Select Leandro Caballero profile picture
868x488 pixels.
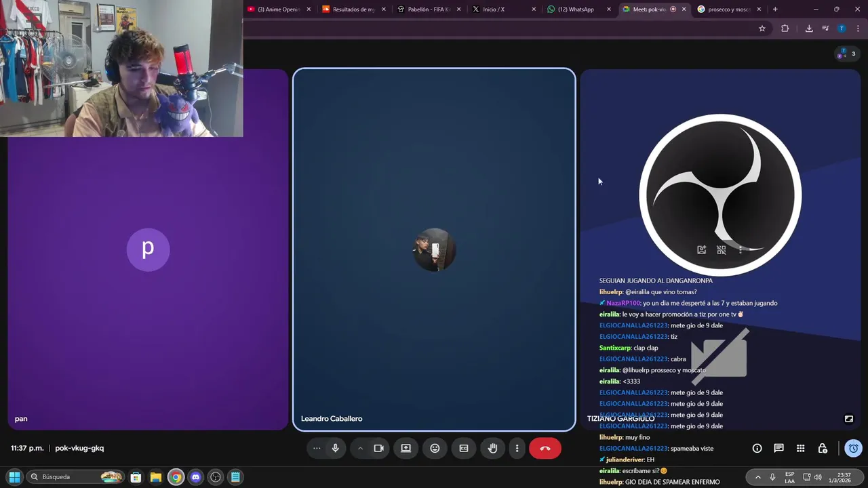tap(434, 249)
